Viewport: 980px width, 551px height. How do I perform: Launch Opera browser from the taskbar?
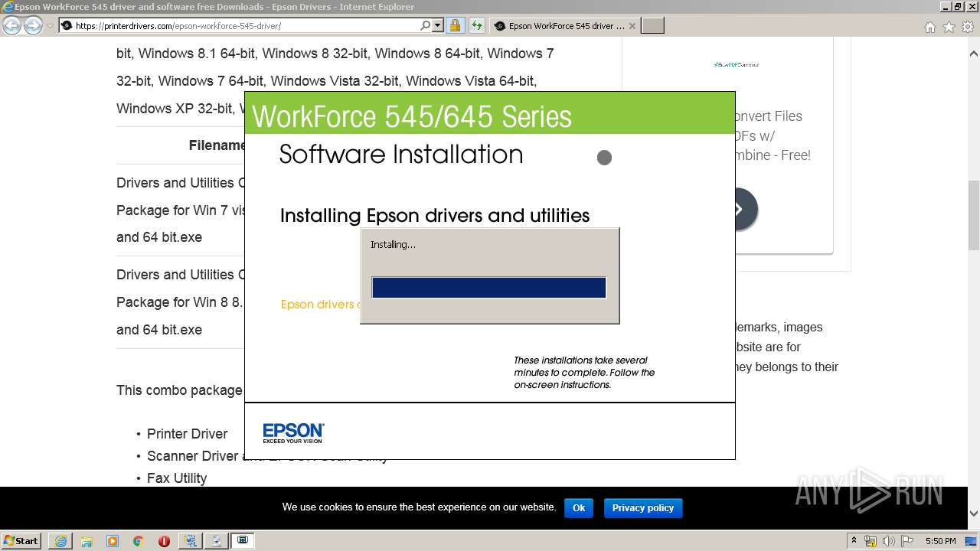[x=164, y=541]
